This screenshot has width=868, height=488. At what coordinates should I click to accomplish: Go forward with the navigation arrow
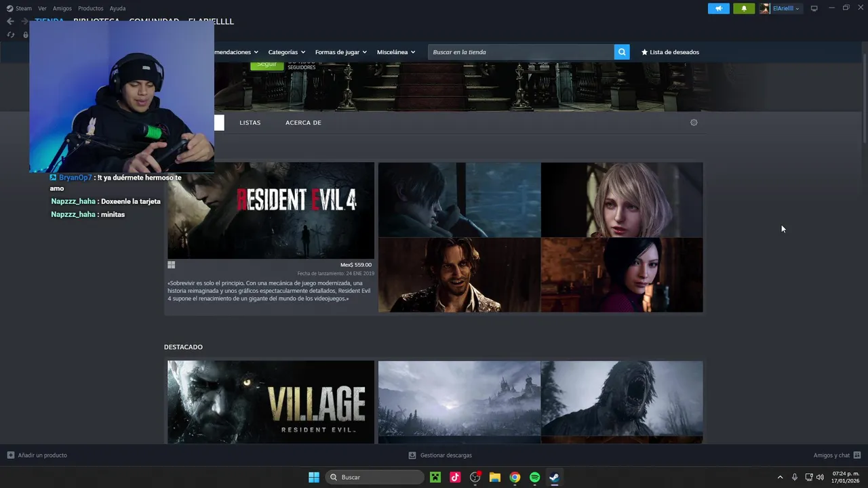coord(24,21)
